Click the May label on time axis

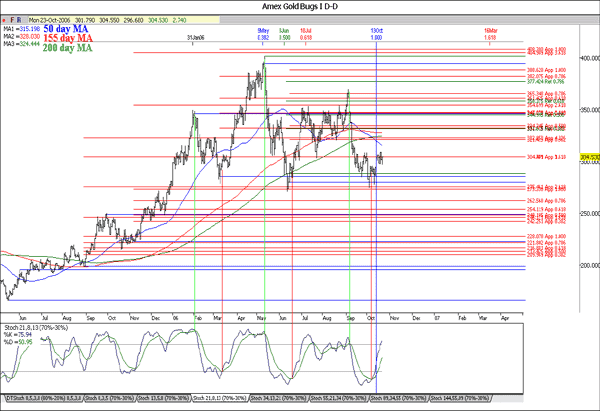(261, 318)
